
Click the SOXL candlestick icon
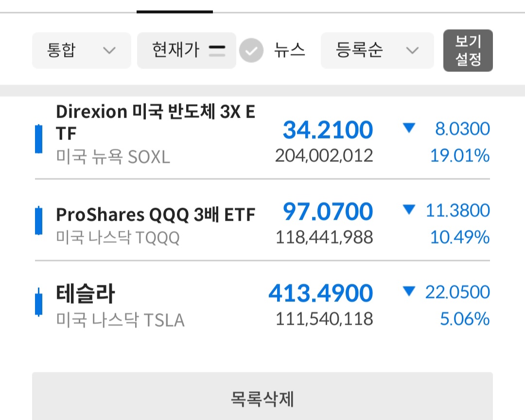point(38,139)
